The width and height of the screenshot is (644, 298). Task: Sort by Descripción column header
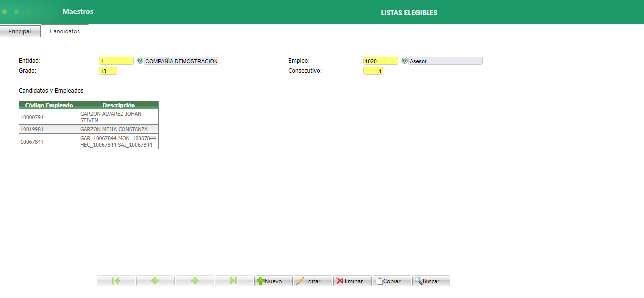pos(119,105)
